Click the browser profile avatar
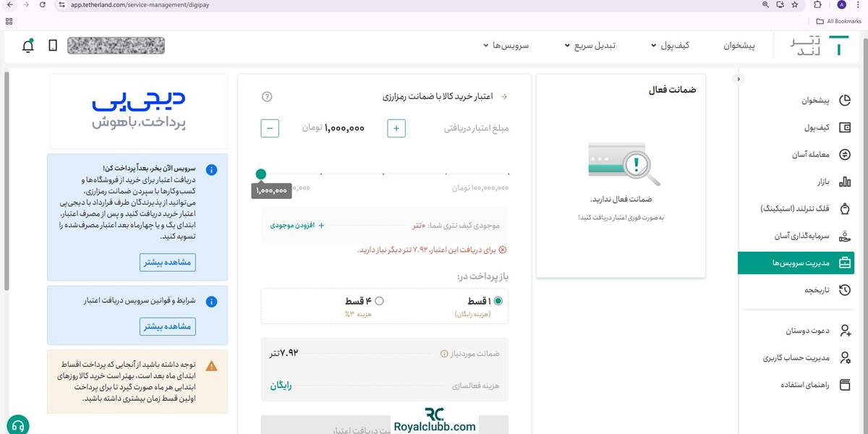Image resolution: width=868 pixels, height=434 pixels. 841,4
